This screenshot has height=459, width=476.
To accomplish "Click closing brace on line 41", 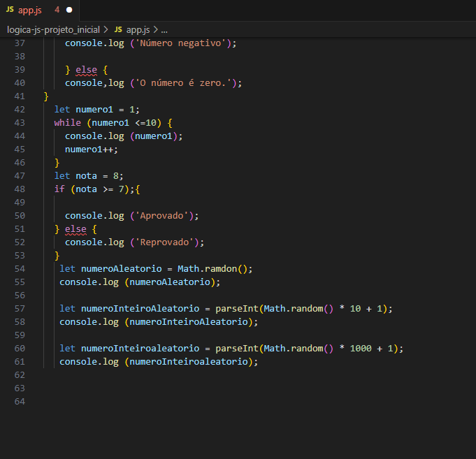I will coord(46,97).
